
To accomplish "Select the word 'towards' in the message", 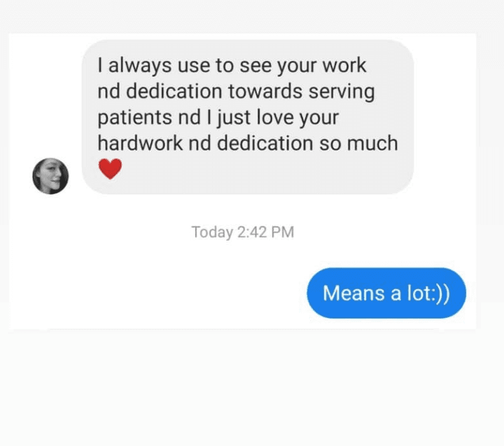I will click(266, 92).
